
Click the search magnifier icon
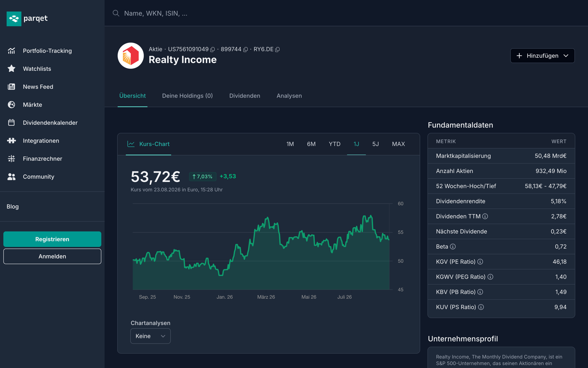(x=116, y=13)
